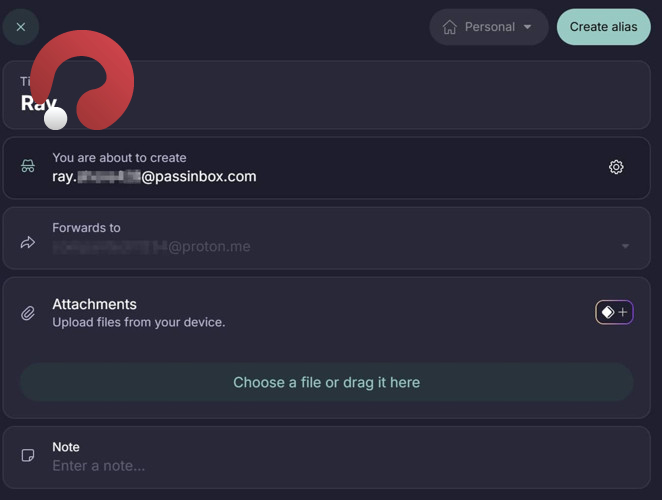Click the Forwards to label
The width and height of the screenshot is (662, 500).
coord(87,228)
